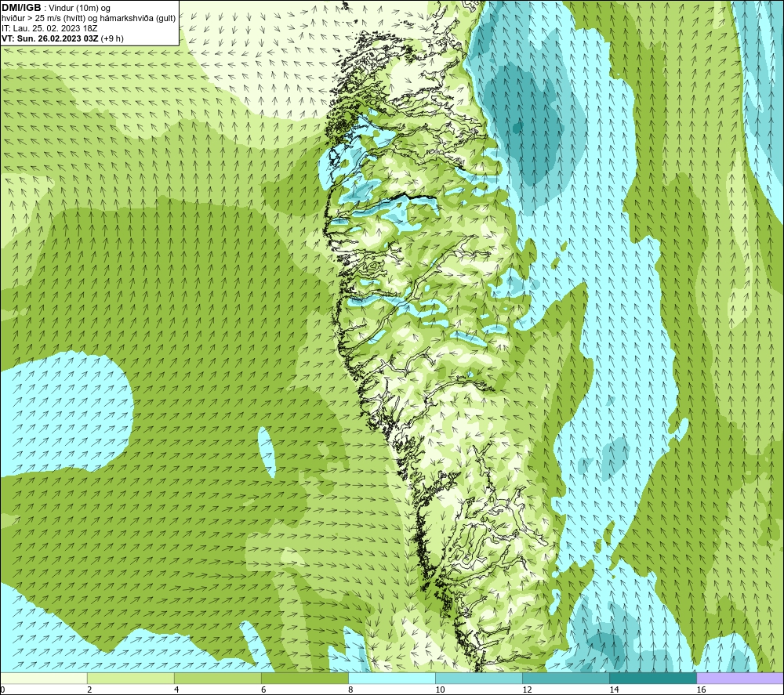Click the 'IT: Lau. 25. 02. 2023 18Z' line
The width and height of the screenshot is (784, 695).
(49, 28)
